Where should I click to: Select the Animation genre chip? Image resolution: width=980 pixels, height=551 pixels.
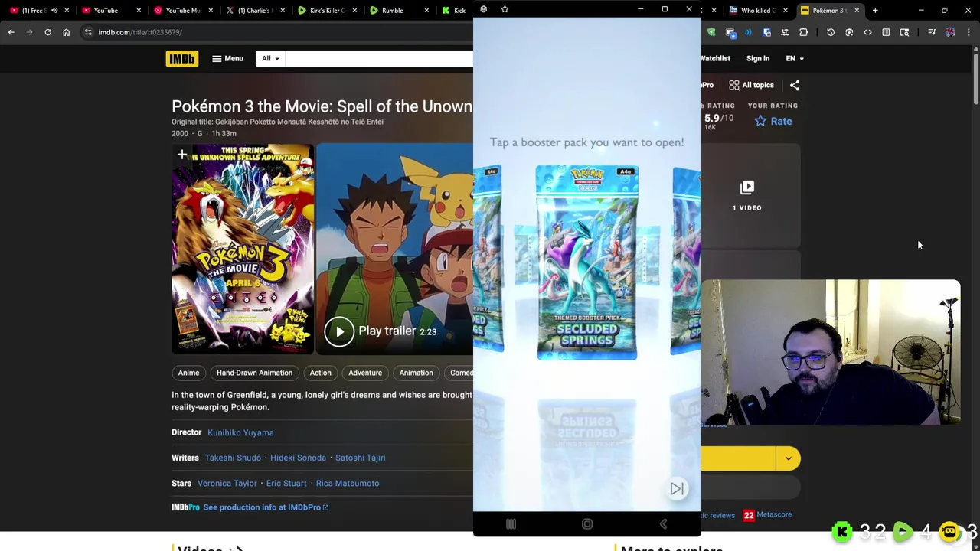click(416, 373)
